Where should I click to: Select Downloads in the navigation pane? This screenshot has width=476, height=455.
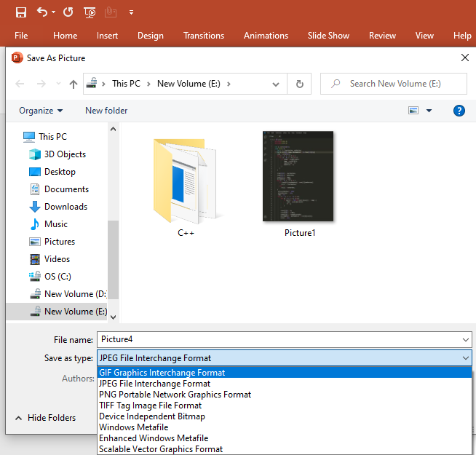(x=66, y=207)
